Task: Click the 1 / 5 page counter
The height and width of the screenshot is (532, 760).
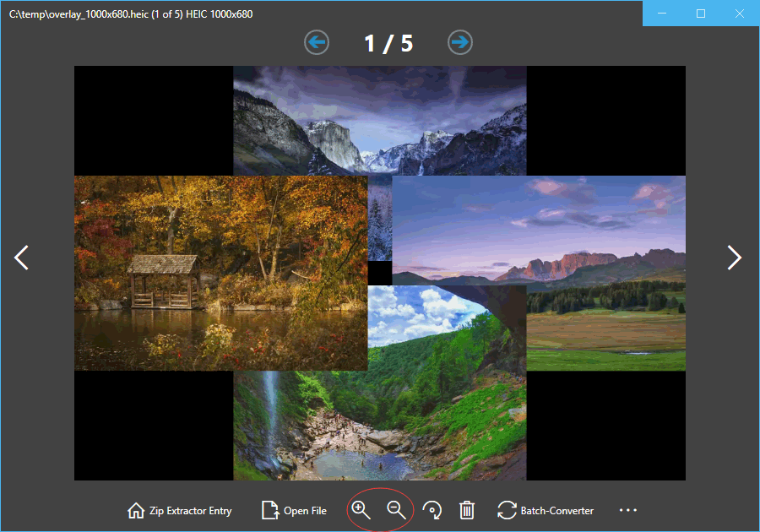Action: click(x=388, y=43)
